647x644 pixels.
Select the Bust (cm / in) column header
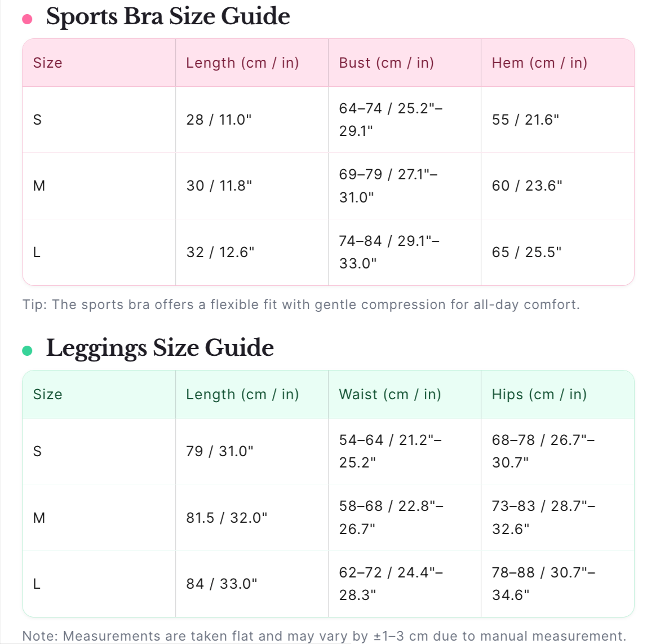[387, 63]
